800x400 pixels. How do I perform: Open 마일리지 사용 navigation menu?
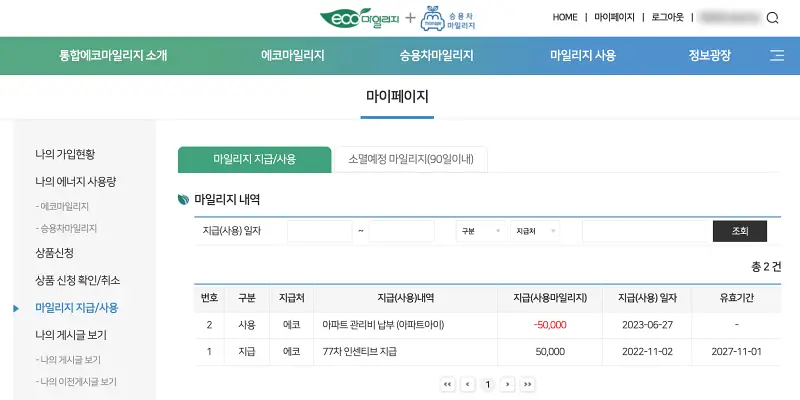pyautogui.click(x=582, y=56)
